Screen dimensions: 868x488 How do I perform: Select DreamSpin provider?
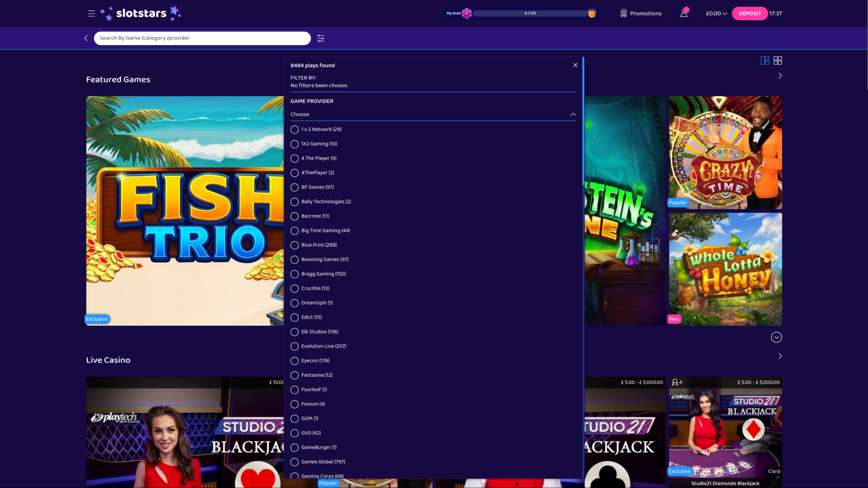click(x=311, y=303)
